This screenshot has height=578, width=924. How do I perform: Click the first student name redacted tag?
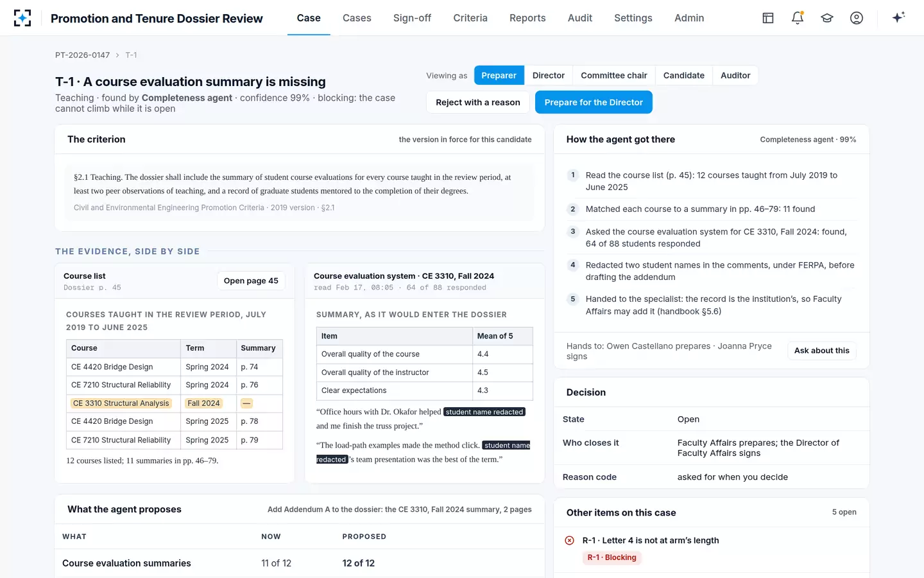(484, 412)
